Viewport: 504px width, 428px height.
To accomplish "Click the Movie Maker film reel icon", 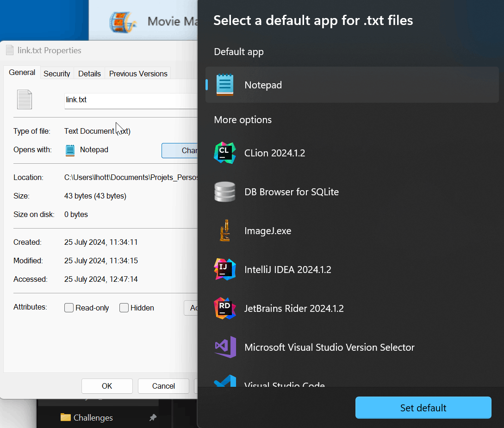I will coord(123,22).
